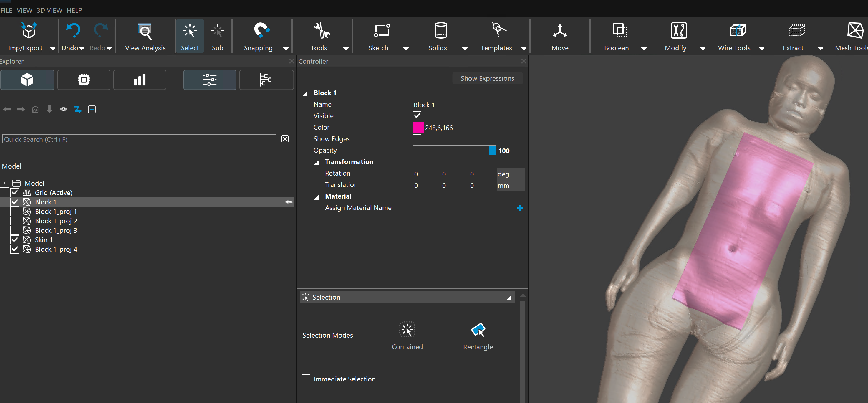This screenshot has width=868, height=403.
Task: Click the bar chart panel icon
Action: [140, 80]
